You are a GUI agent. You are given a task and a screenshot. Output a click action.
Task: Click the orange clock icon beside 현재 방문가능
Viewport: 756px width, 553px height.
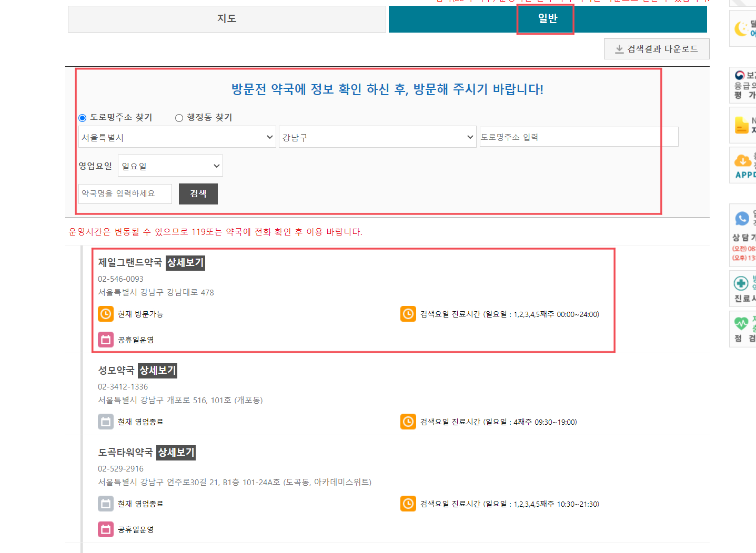coord(106,314)
